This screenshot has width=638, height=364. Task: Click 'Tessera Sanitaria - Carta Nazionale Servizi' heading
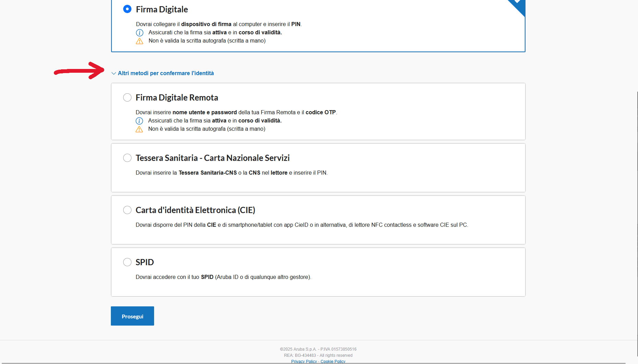pyautogui.click(x=212, y=158)
